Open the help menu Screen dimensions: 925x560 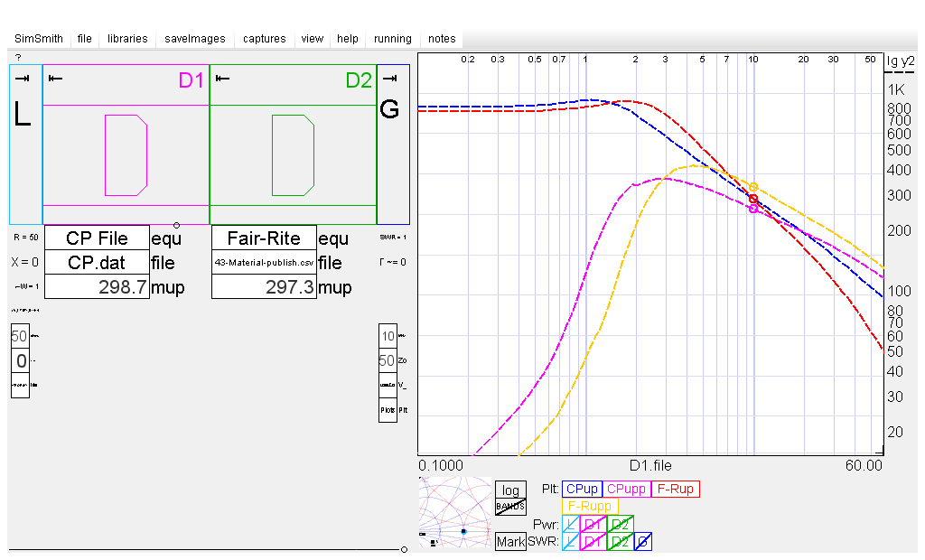[348, 38]
